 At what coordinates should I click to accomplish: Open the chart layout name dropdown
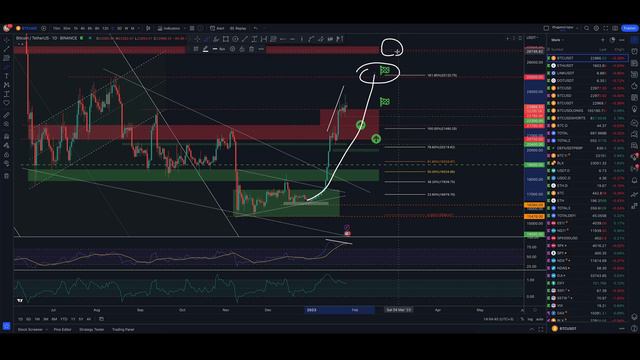565,28
